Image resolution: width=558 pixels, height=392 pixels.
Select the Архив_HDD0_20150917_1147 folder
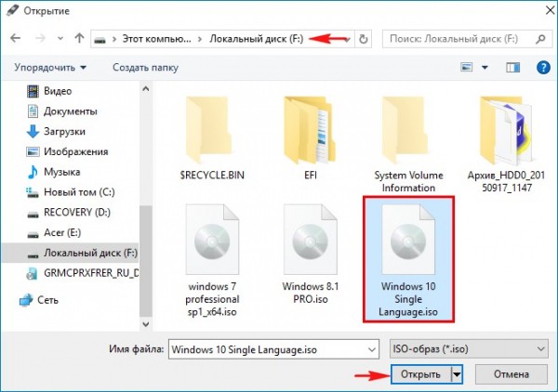tap(507, 144)
